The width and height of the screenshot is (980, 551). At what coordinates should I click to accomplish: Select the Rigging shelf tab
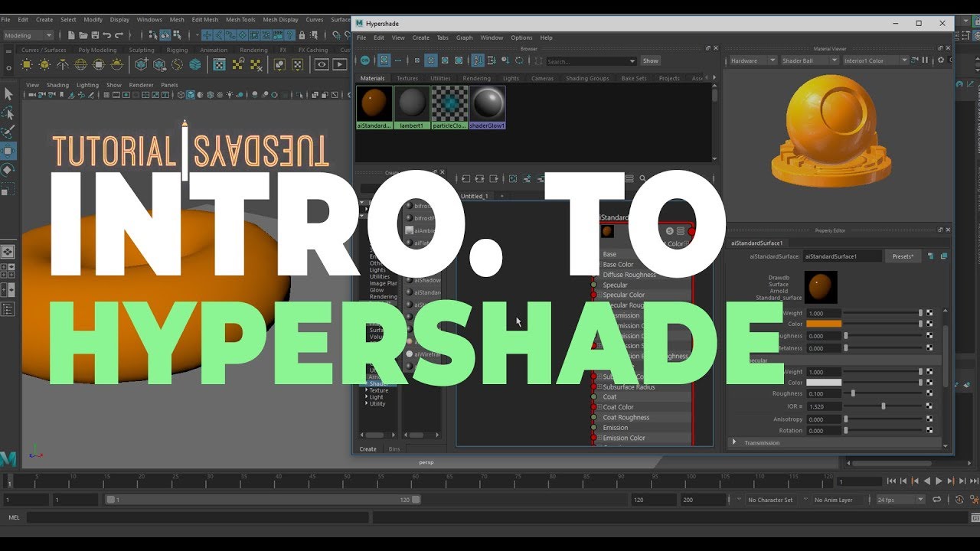pos(177,50)
